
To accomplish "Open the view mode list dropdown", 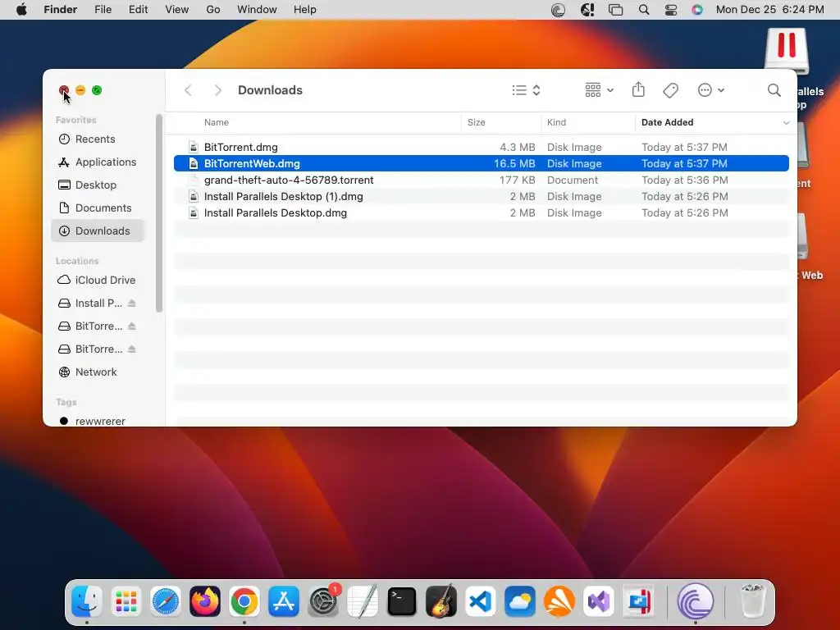I will [x=526, y=90].
